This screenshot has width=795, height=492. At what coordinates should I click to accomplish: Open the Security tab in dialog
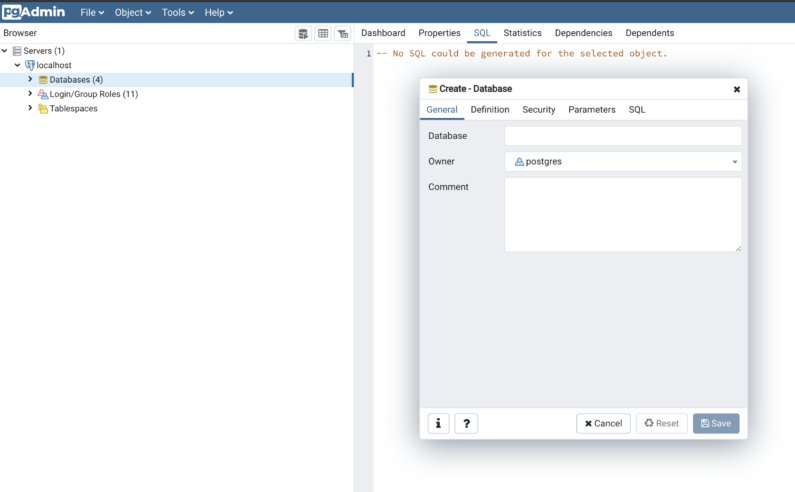(538, 110)
